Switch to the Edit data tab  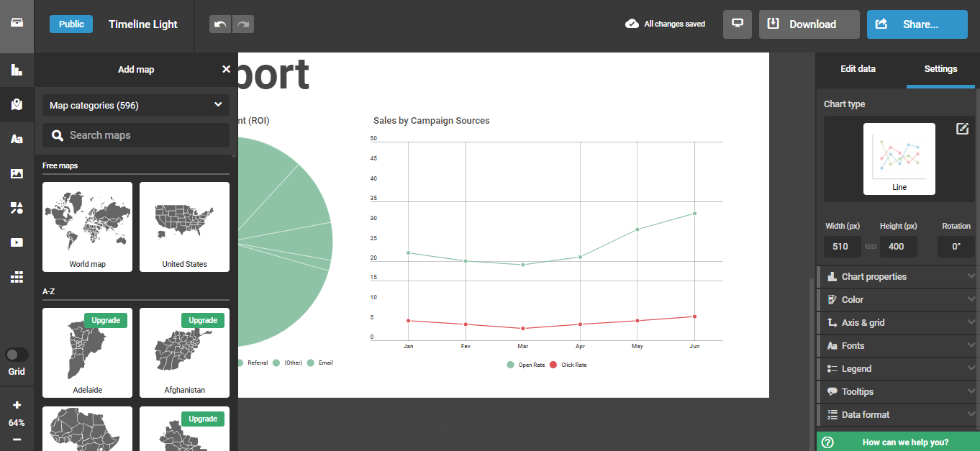tap(858, 69)
